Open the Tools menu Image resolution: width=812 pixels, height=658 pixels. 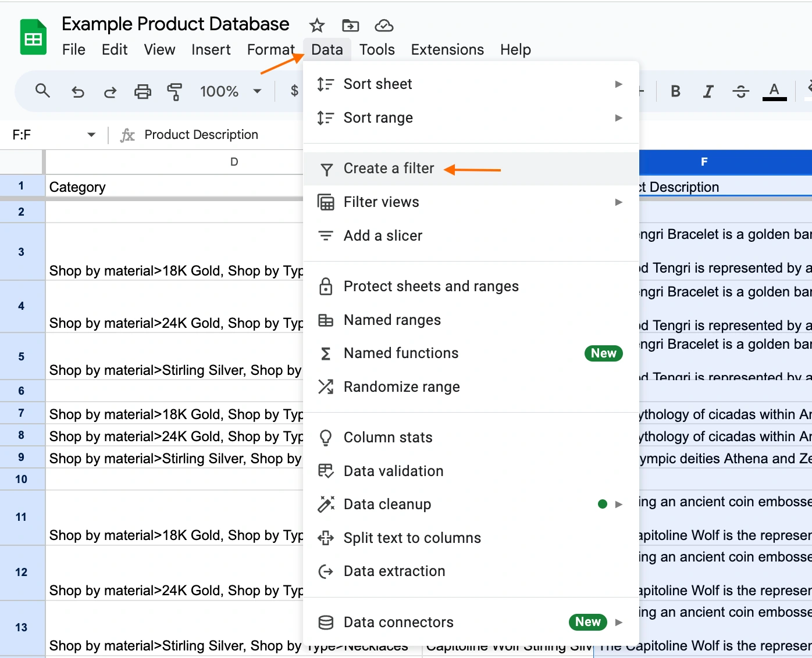coord(377,50)
